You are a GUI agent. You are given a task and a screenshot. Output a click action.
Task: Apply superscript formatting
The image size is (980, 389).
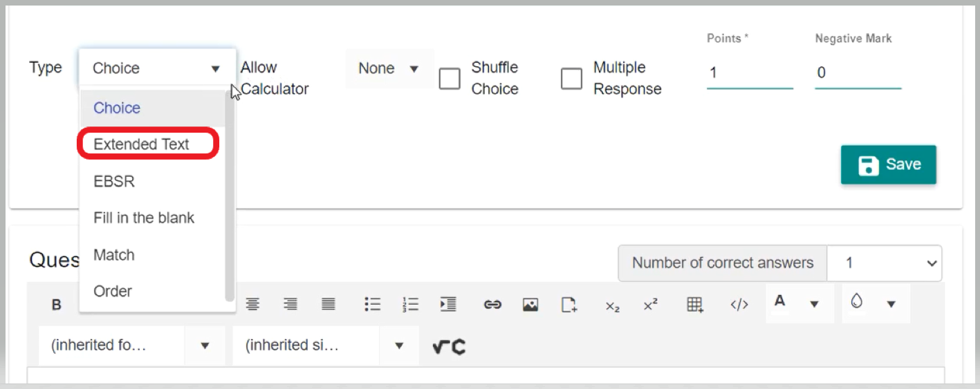(x=650, y=305)
